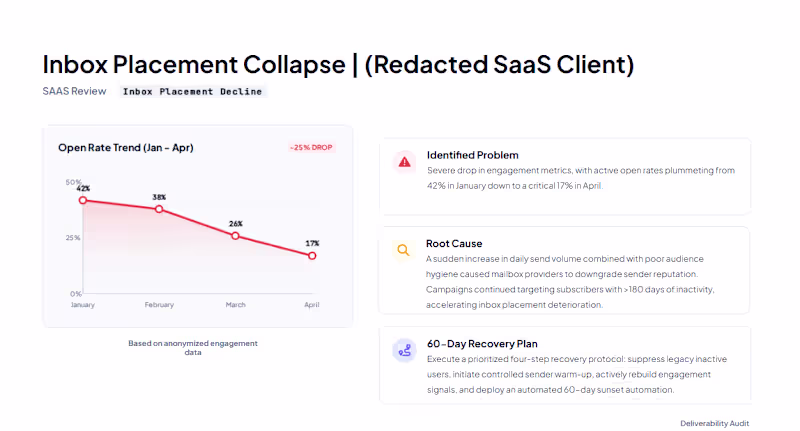Click the SAAS Review label

click(74, 91)
